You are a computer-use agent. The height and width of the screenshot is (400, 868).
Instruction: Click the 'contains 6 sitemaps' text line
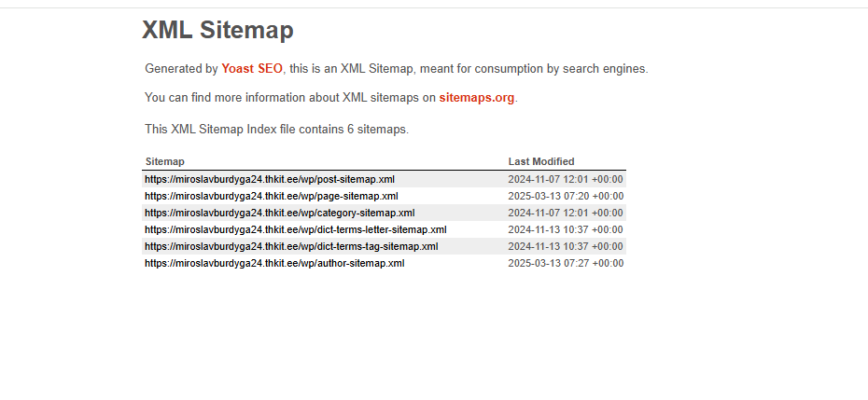click(x=276, y=130)
